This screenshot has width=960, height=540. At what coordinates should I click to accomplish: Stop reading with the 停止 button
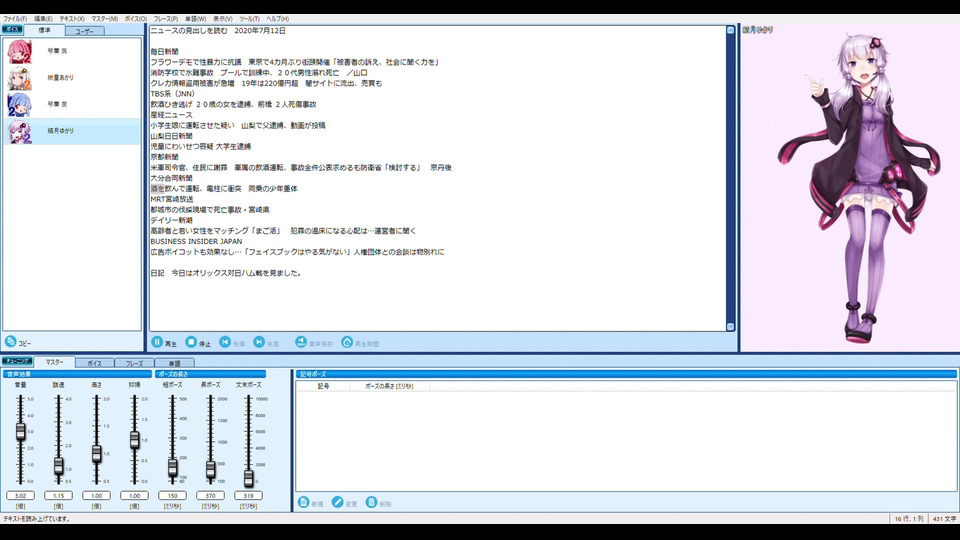tap(198, 342)
